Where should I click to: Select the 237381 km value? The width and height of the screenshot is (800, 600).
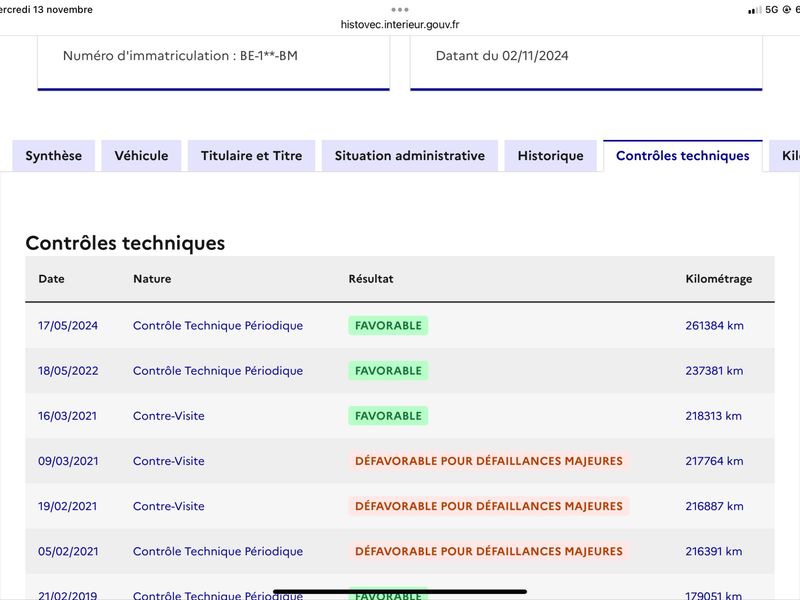[714, 371]
